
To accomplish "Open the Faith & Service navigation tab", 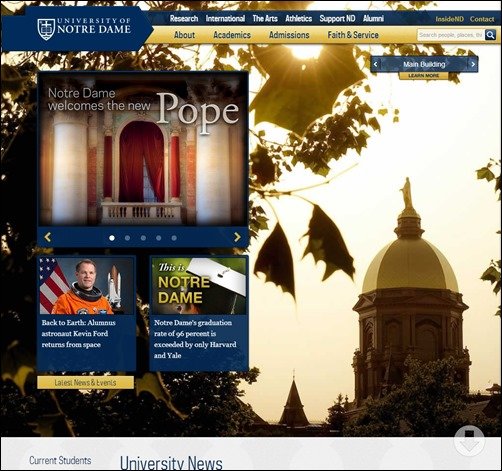I will [x=353, y=35].
